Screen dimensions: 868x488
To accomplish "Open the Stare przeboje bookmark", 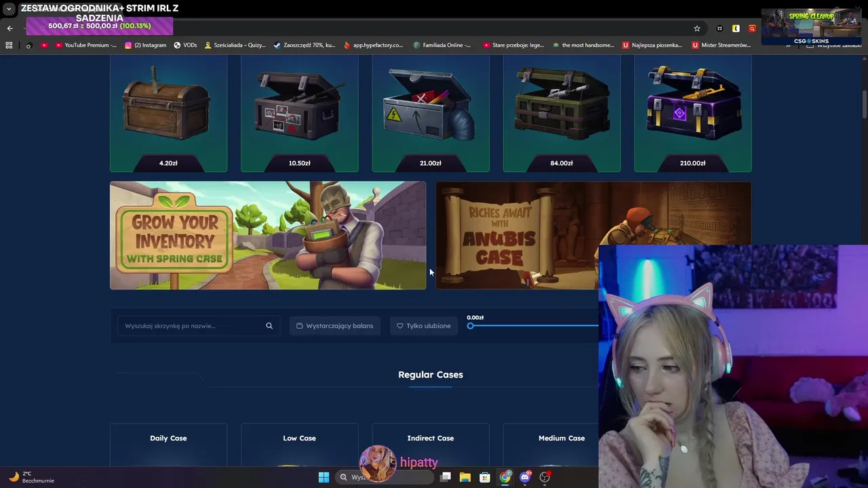I will [x=513, y=45].
